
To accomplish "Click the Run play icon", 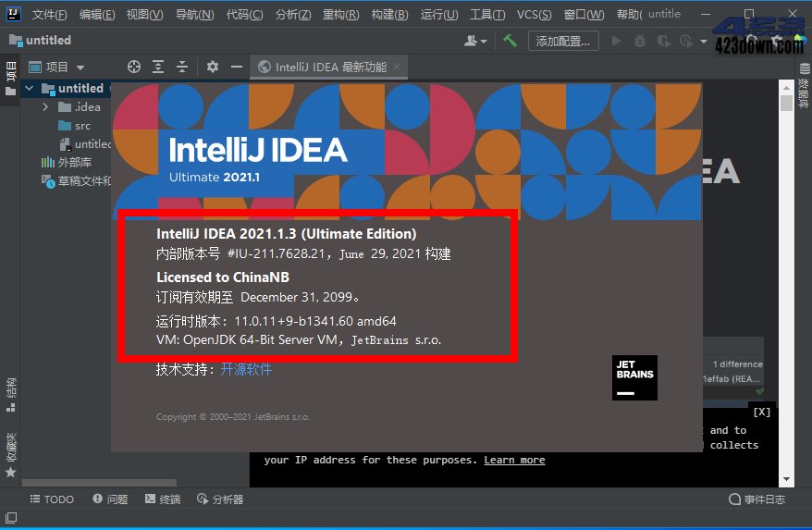I will pos(616,41).
